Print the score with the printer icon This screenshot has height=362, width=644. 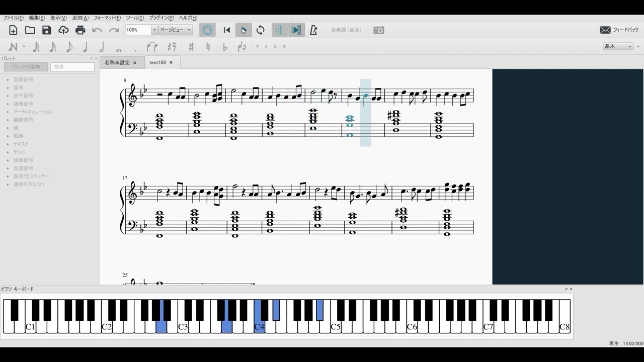80,30
